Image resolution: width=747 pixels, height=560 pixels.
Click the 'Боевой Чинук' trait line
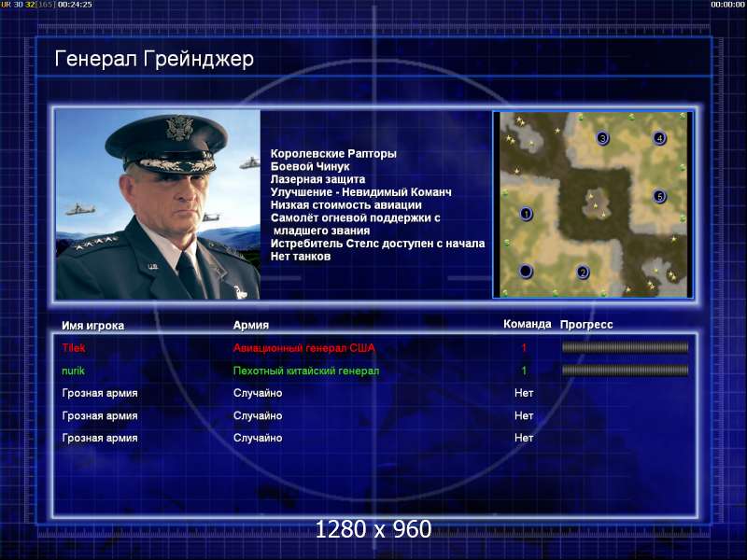[x=310, y=166]
